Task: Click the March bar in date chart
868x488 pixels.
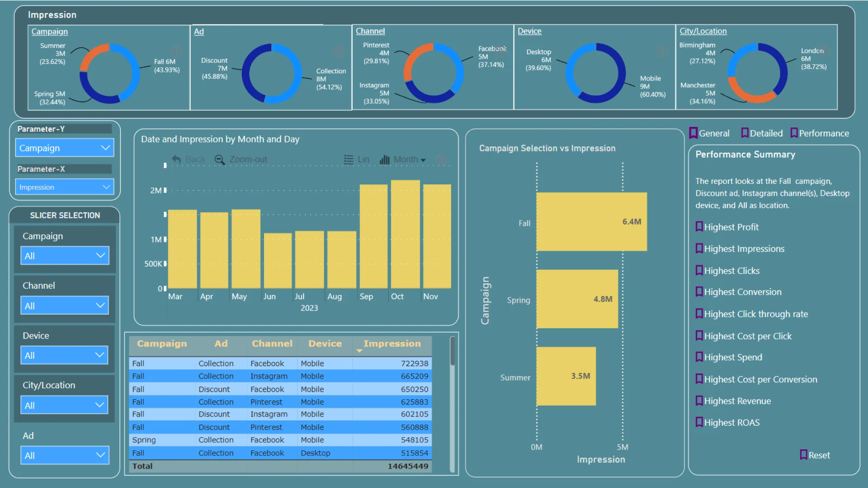Action: click(x=183, y=249)
